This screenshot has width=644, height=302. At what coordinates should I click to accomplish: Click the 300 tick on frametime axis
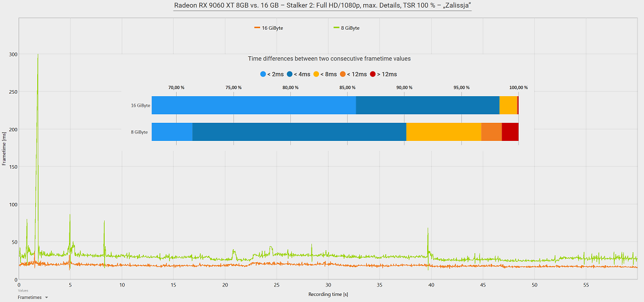13,54
